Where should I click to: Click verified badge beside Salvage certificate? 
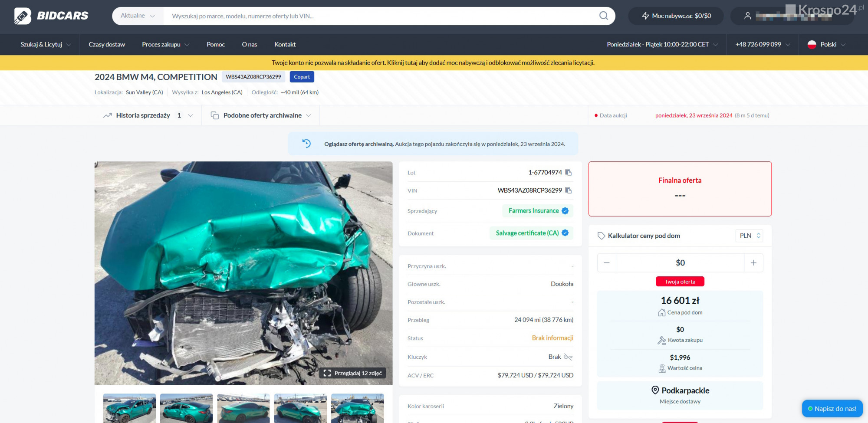[565, 233]
